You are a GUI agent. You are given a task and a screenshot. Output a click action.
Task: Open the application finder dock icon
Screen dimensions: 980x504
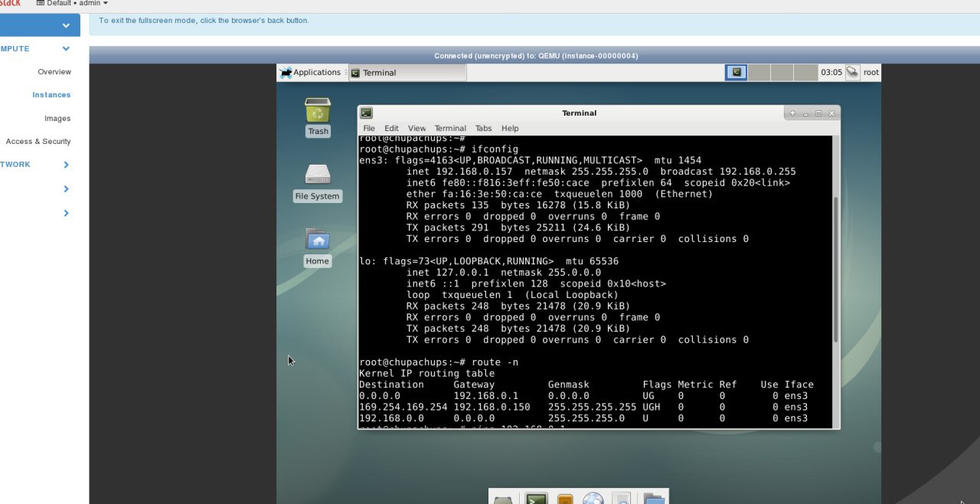(x=622, y=499)
